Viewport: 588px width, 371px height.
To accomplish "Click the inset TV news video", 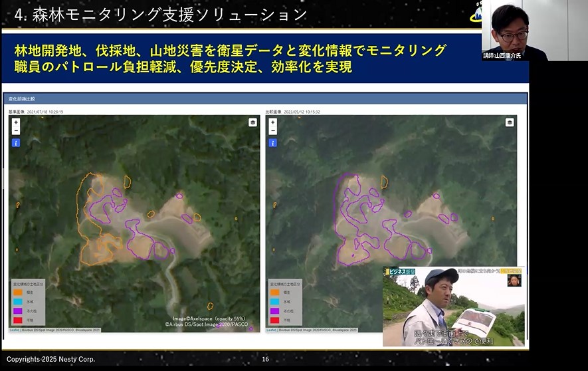I will tap(453, 306).
